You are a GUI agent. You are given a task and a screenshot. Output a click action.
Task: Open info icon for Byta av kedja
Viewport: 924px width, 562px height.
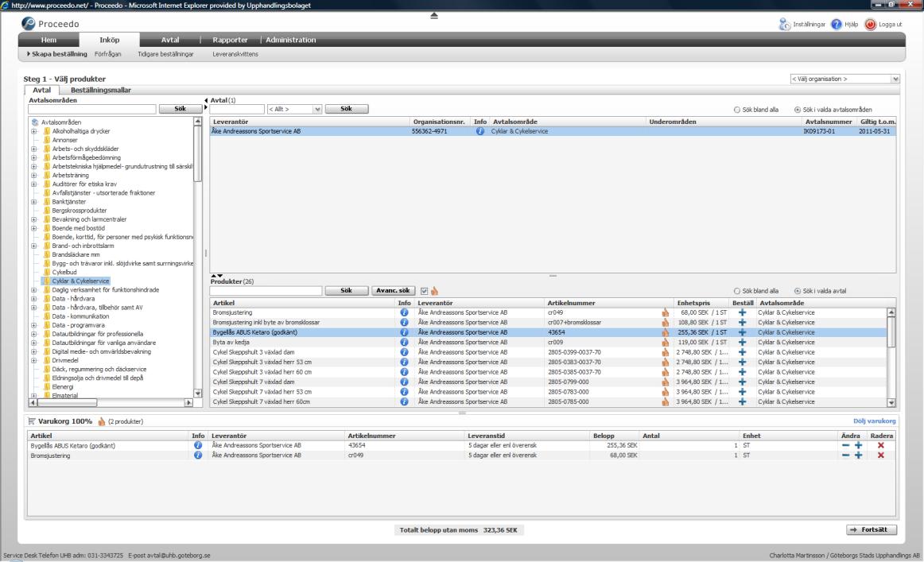point(404,343)
